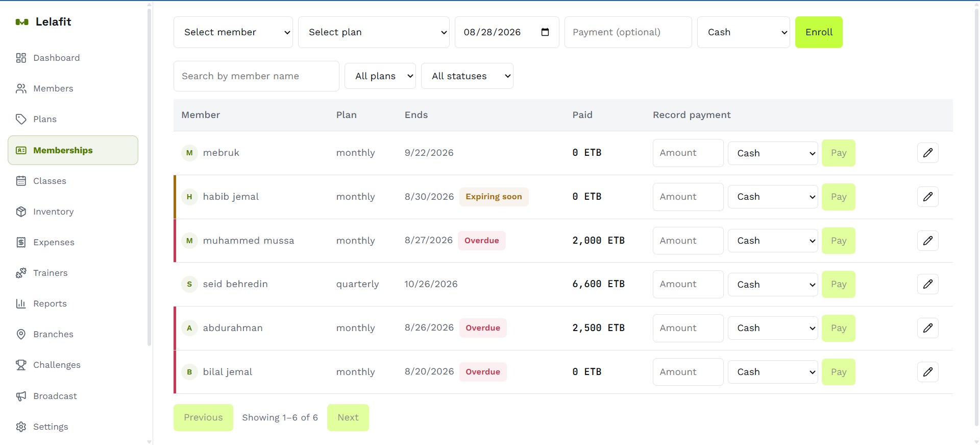Click the Settings gear icon
Viewport: 980px width, 445px height.
click(x=21, y=427)
